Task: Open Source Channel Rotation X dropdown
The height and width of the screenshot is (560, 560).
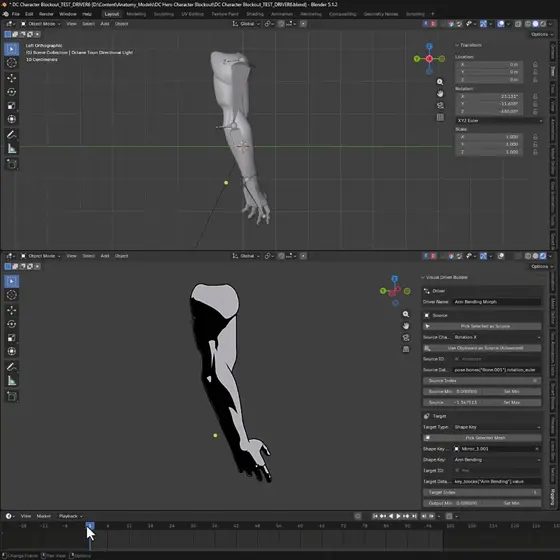Action: pos(497,337)
